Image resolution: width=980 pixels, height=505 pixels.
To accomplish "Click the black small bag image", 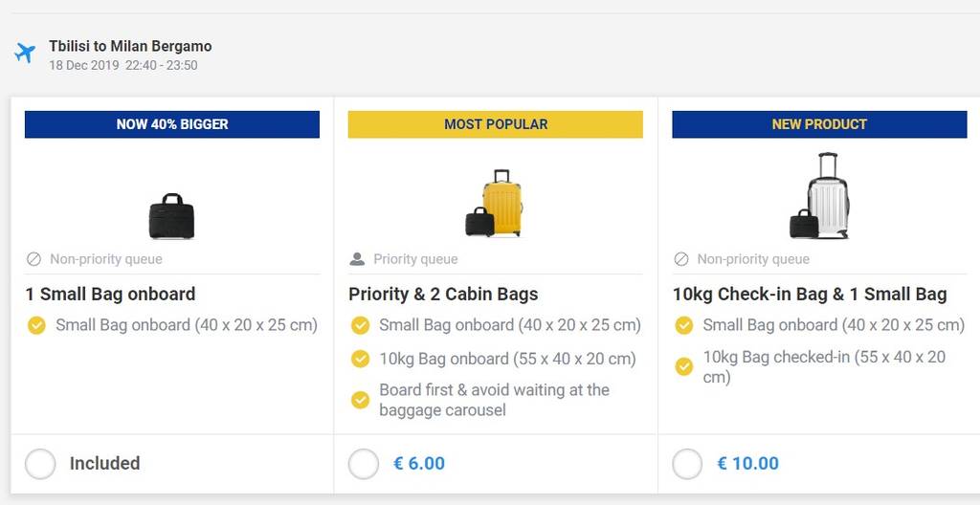I will coord(172,216).
